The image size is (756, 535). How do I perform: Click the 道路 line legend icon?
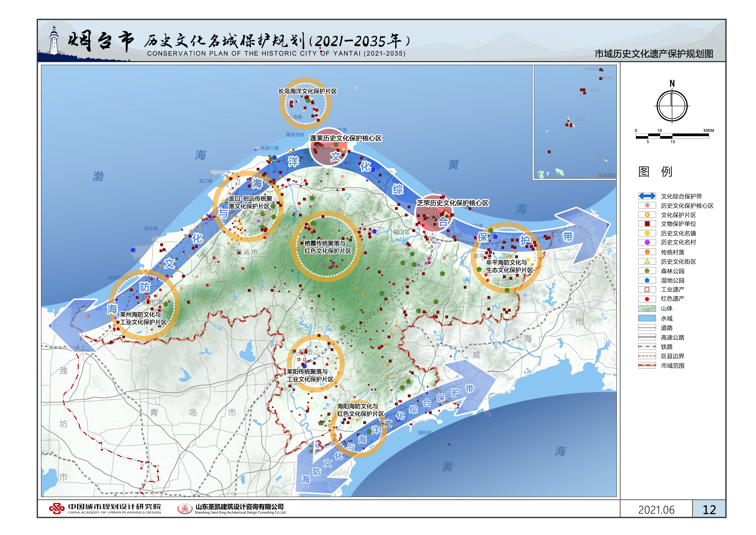647,328
